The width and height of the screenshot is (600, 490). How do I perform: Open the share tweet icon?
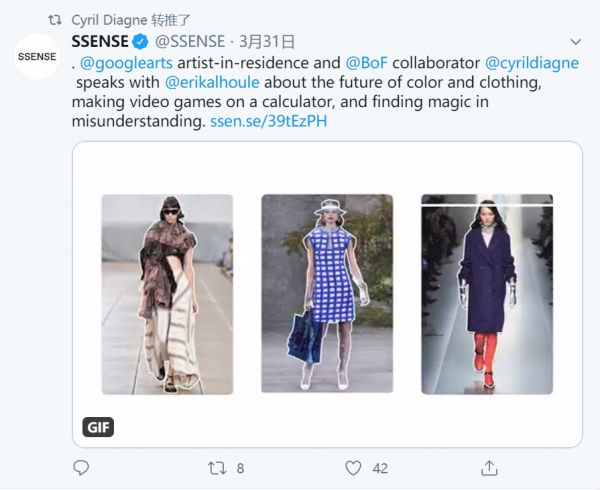pos(489,467)
